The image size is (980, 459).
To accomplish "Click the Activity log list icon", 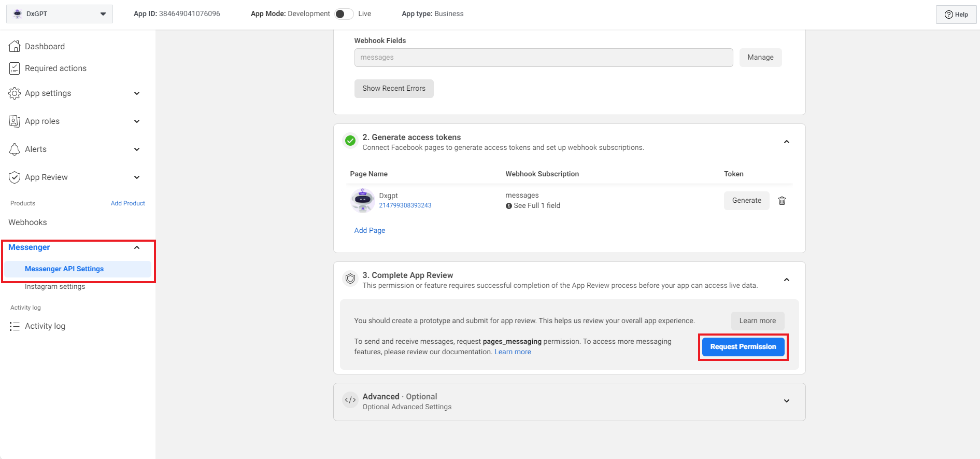I will click(x=15, y=326).
